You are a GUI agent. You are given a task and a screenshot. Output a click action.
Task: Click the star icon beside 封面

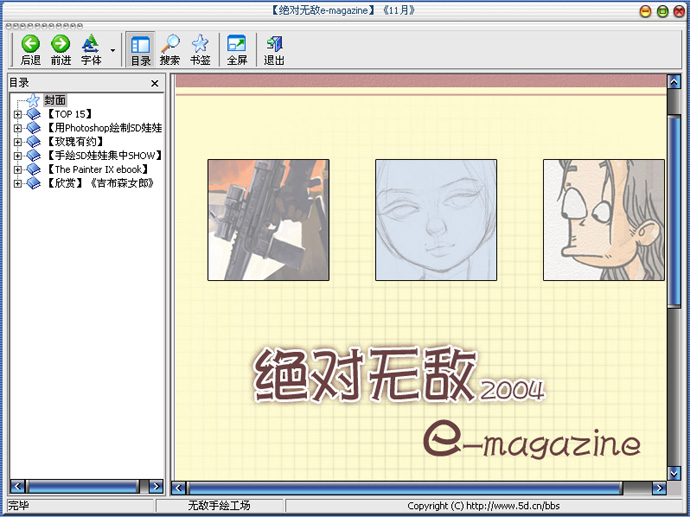(33, 100)
